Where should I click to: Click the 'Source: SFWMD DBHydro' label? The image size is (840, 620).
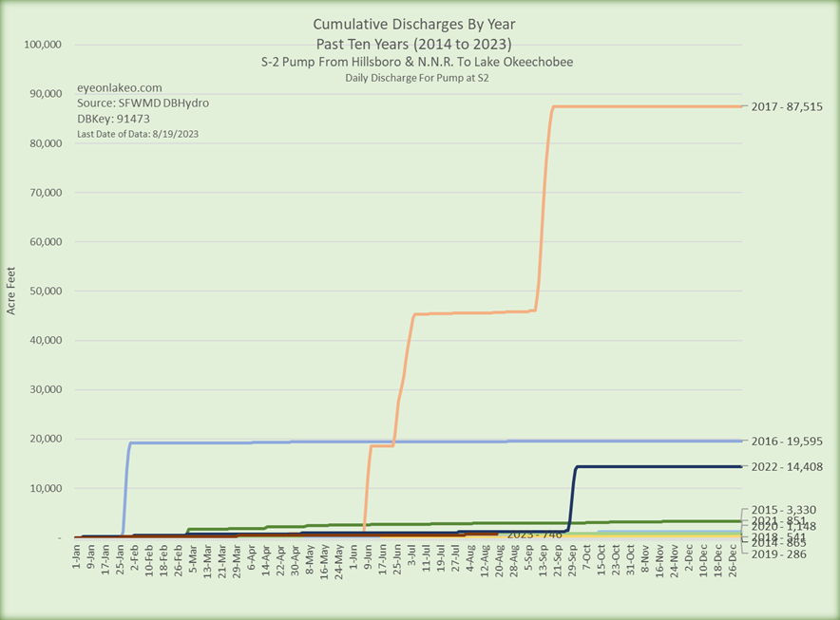[143, 102]
